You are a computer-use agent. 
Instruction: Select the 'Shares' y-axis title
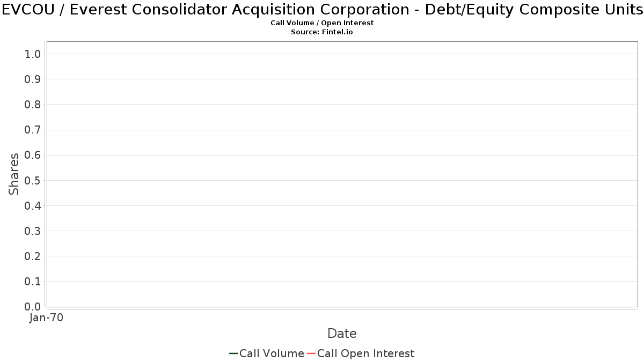pos(14,174)
